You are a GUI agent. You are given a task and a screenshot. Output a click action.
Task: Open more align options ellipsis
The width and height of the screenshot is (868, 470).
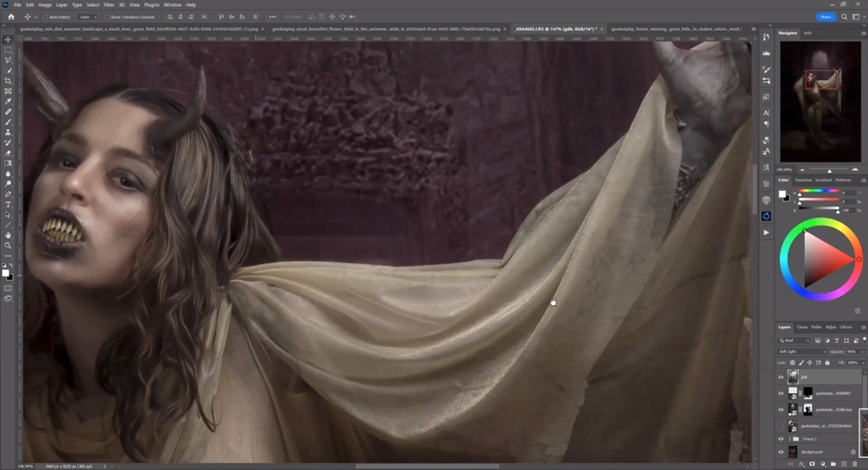pyautogui.click(x=272, y=16)
